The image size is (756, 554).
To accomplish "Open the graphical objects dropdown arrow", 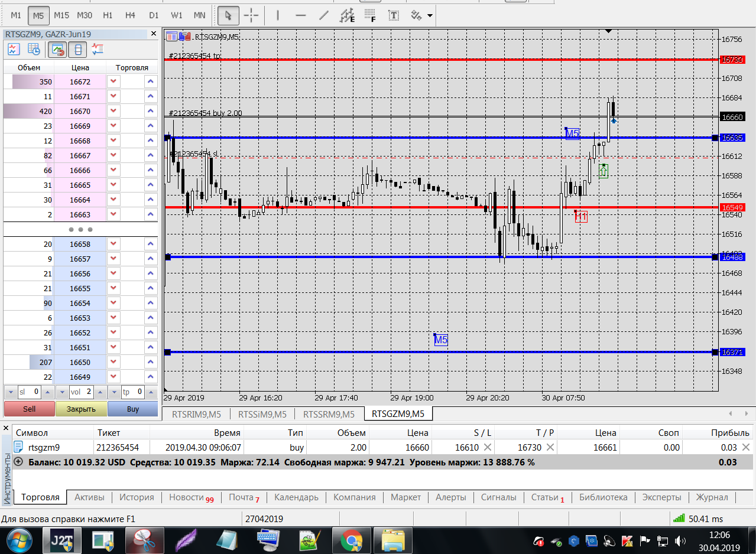I will (430, 15).
